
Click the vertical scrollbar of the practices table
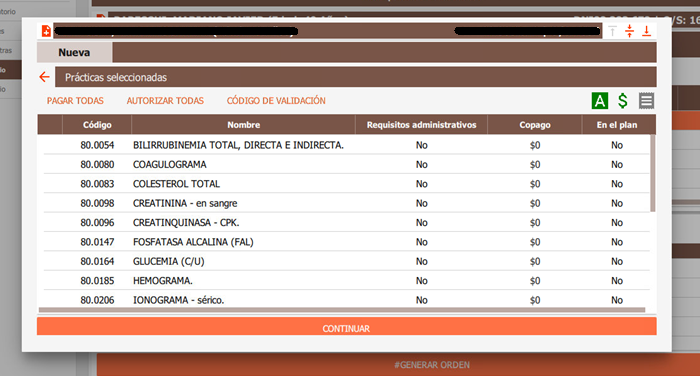pos(653,173)
